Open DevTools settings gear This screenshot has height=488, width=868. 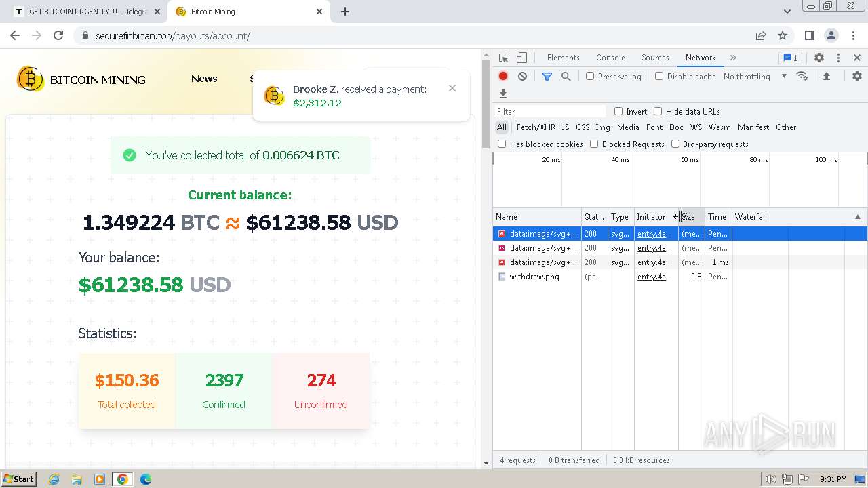tap(819, 58)
